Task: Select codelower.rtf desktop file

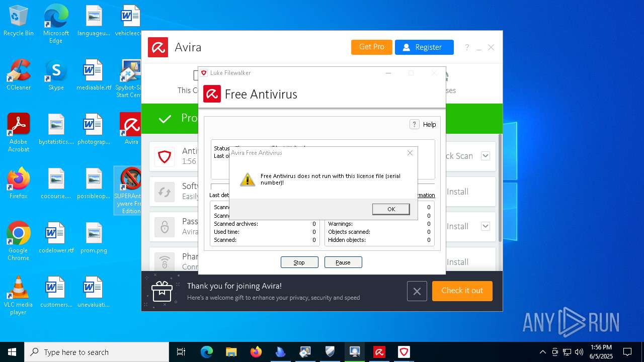Action: click(56, 238)
